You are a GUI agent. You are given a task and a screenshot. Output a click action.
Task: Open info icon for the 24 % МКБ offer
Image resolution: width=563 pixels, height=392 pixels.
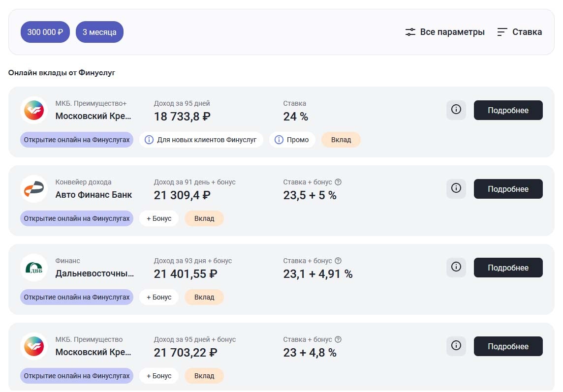pos(456,110)
